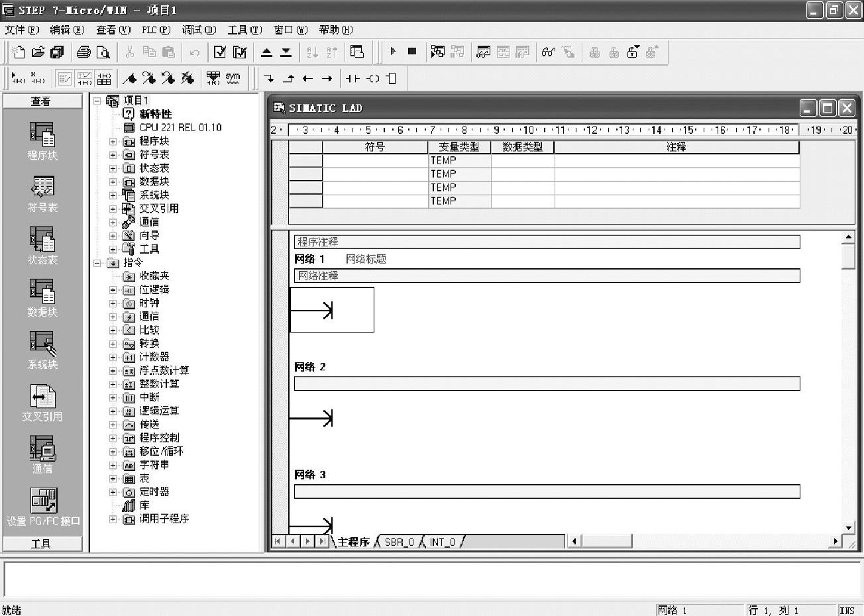
Task: Upload from PLC using up-triangle icon
Action: (x=266, y=52)
